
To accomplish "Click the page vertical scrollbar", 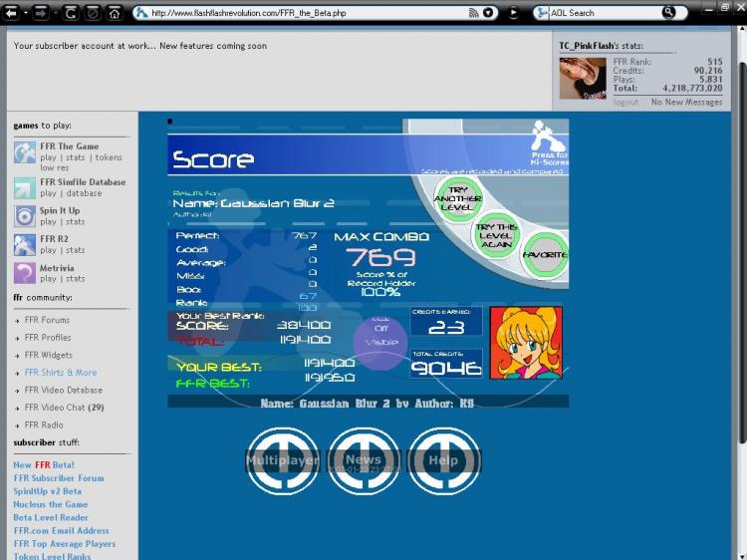I will pos(741,252).
